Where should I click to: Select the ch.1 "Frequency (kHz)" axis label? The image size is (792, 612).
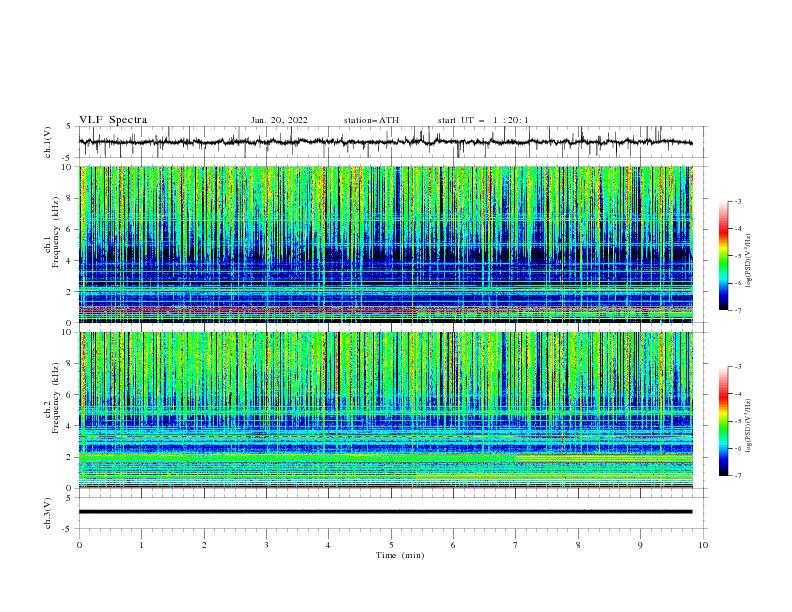pyautogui.click(x=56, y=232)
